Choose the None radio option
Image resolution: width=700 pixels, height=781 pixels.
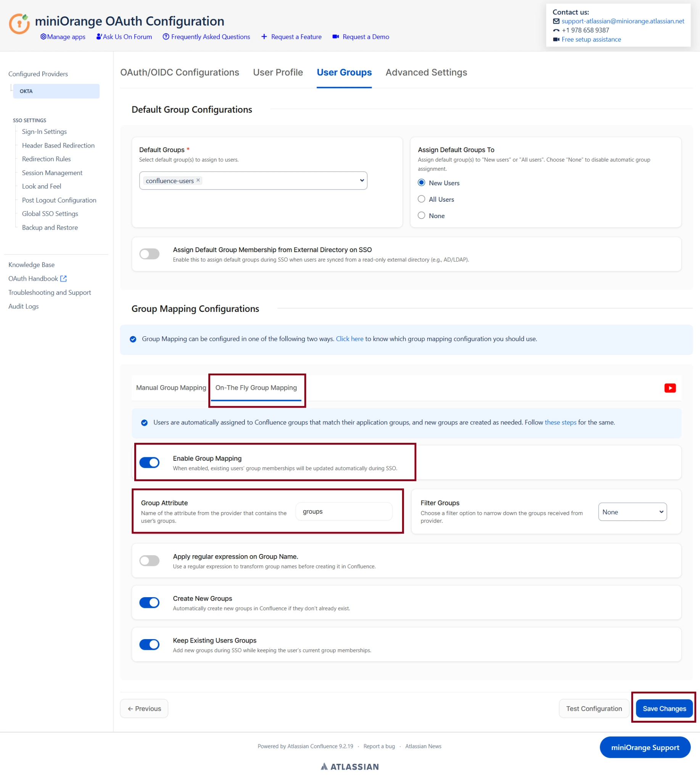coord(422,215)
